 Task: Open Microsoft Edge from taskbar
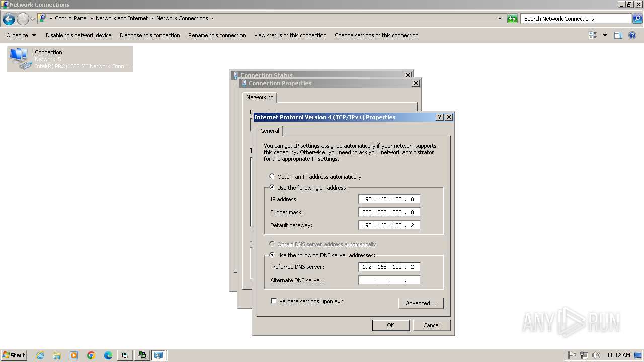[x=108, y=355]
